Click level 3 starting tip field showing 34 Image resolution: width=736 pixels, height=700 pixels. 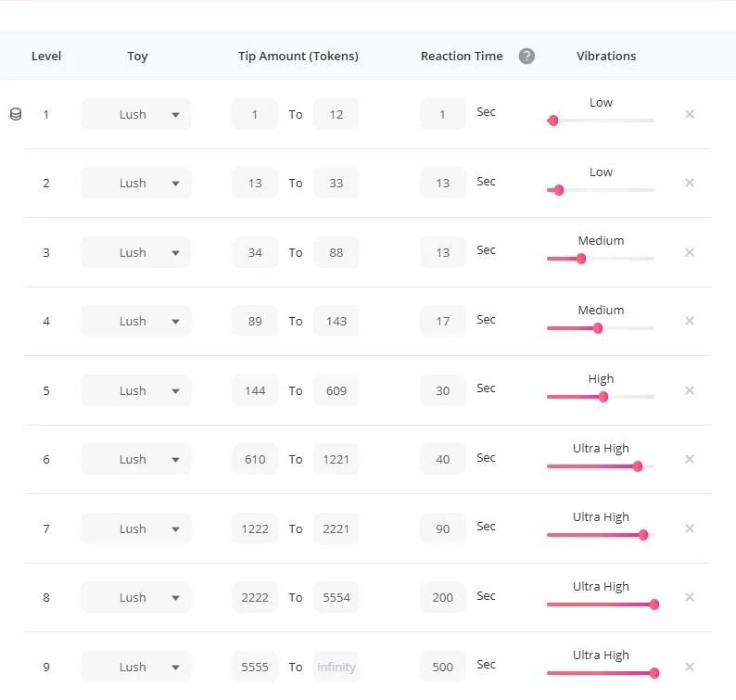pyautogui.click(x=255, y=252)
